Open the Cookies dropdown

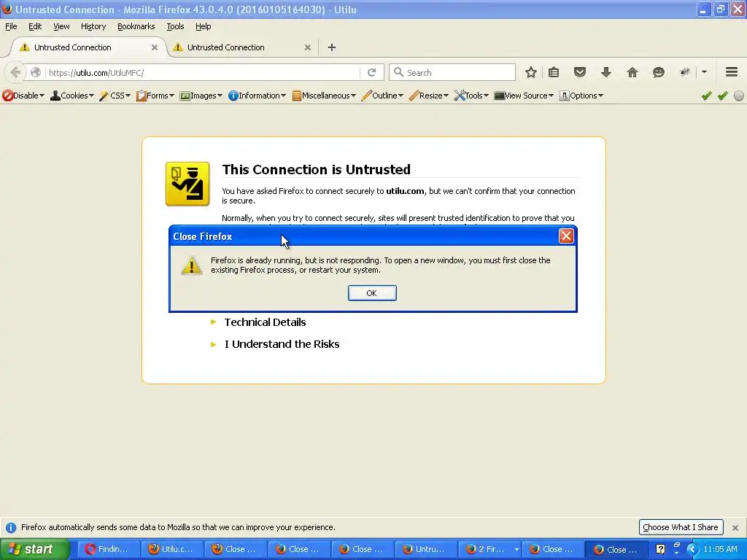point(72,96)
